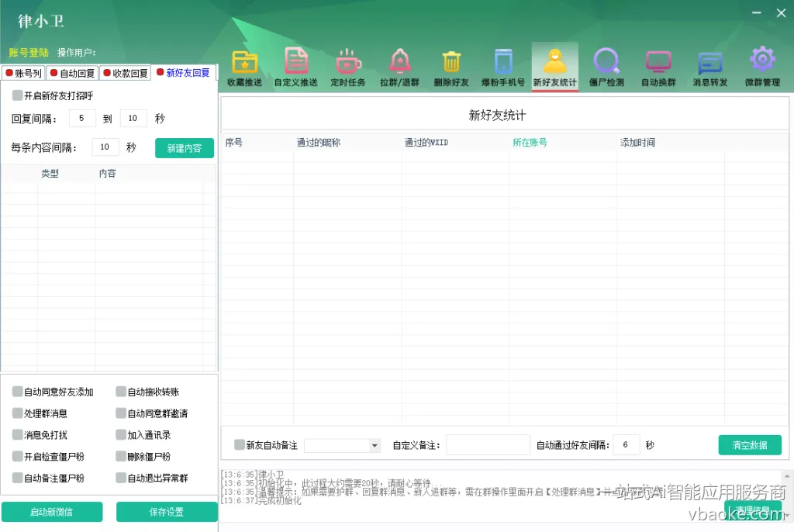Image resolution: width=794 pixels, height=532 pixels.
Task: Check the 新友自动备注 checkbox
Action: coord(240,445)
